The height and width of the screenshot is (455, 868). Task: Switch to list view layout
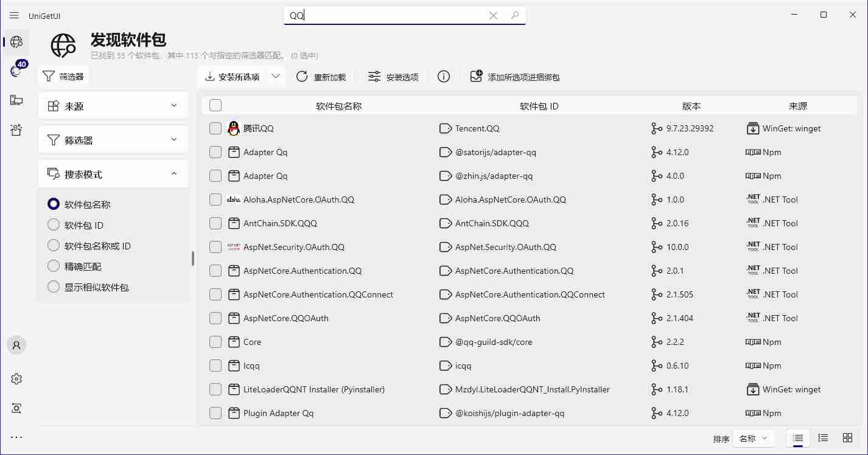[798, 438]
